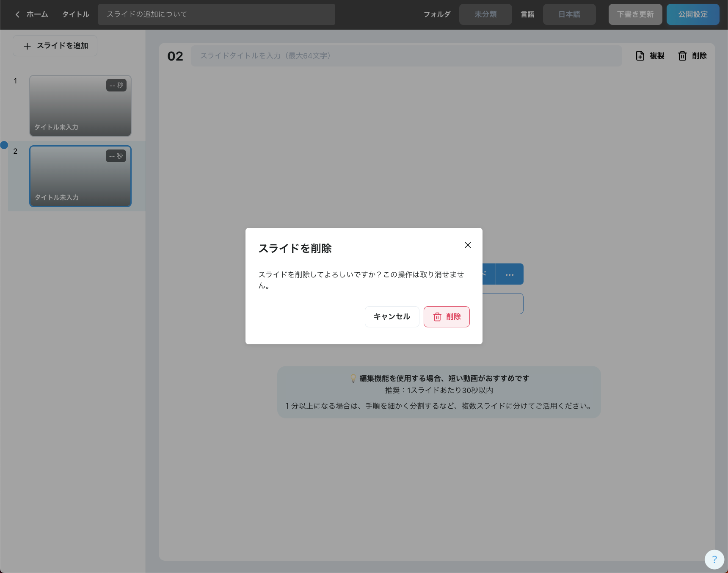Click the slide number 02 heading

[x=175, y=56]
